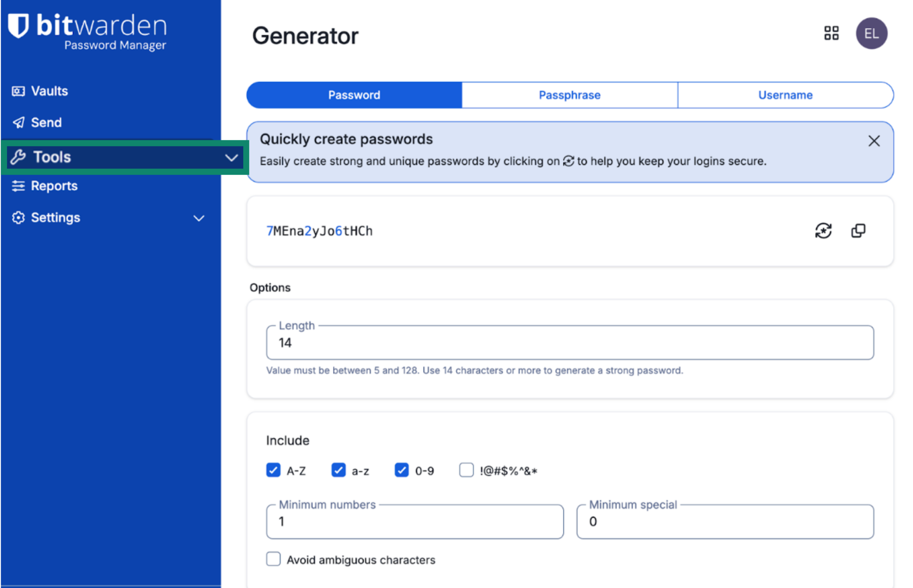This screenshot has height=588, width=913.
Task: Open Reports from the sidebar
Action: (x=54, y=186)
